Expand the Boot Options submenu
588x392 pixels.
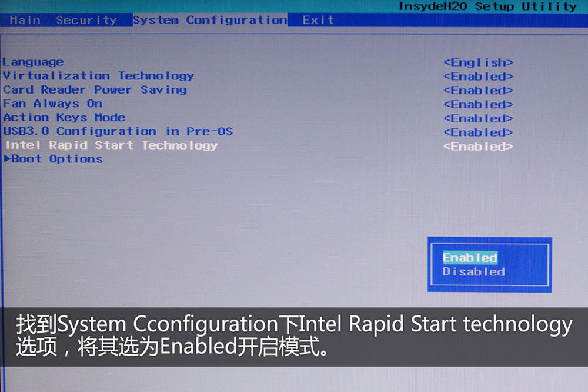(x=54, y=159)
